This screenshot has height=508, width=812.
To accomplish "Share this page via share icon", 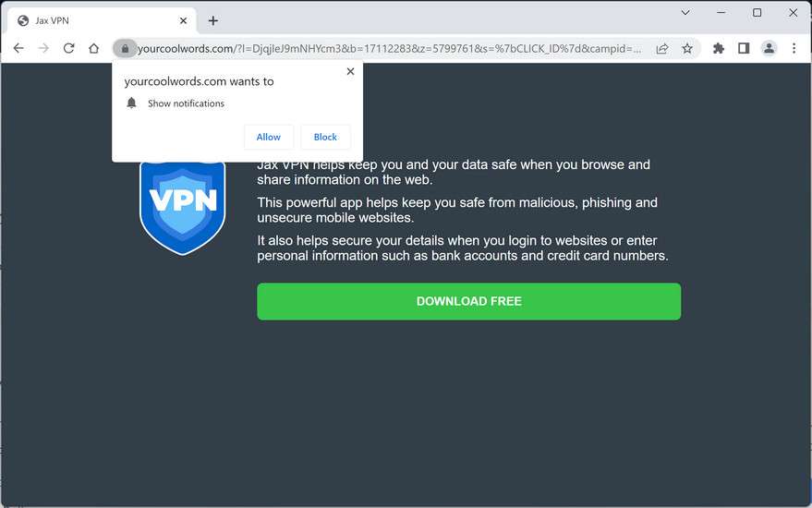I will coord(662,49).
